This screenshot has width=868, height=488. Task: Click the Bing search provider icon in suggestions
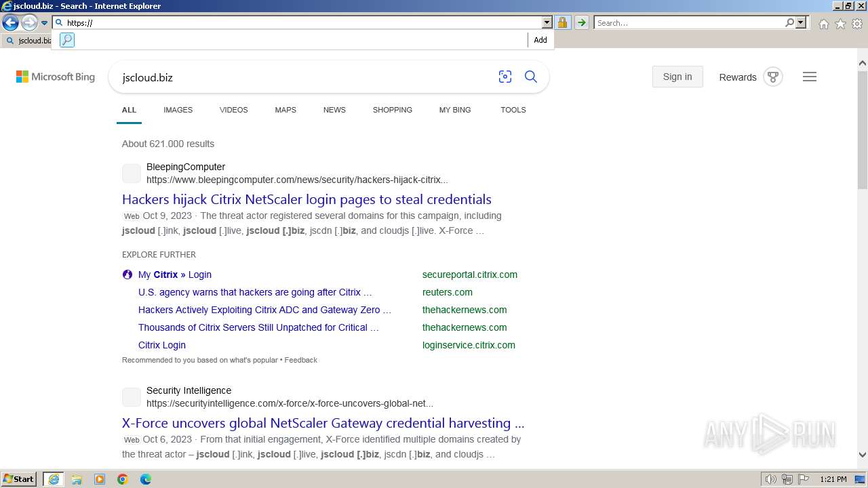[x=66, y=40]
